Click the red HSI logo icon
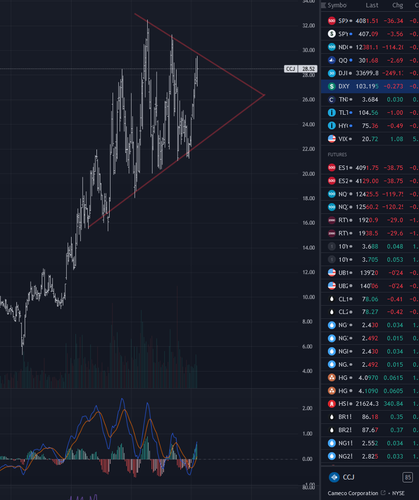 [332, 404]
